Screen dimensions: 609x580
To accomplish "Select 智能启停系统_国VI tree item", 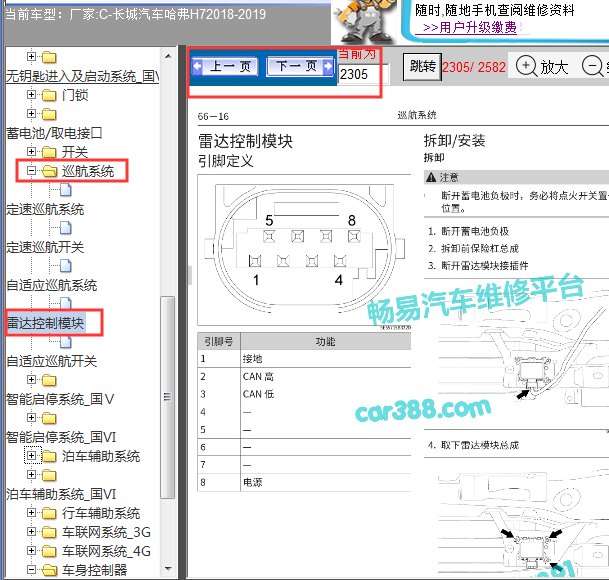I will tap(61, 437).
